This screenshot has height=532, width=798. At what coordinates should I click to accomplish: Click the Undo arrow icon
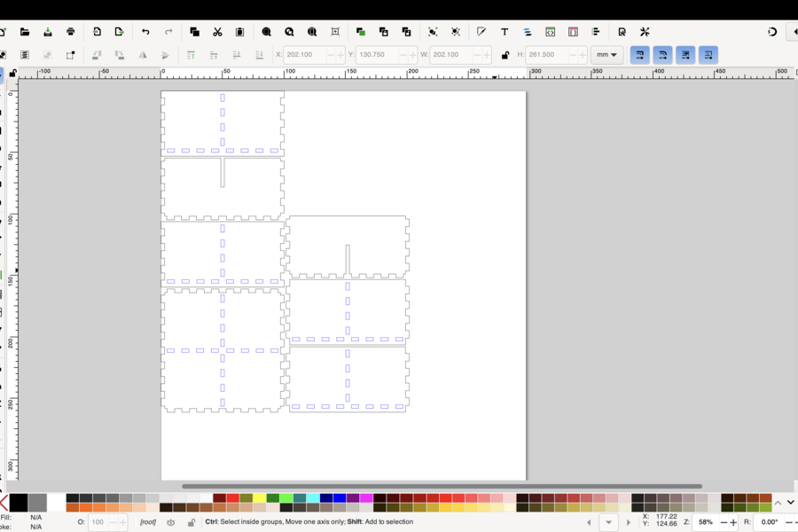click(x=145, y=32)
